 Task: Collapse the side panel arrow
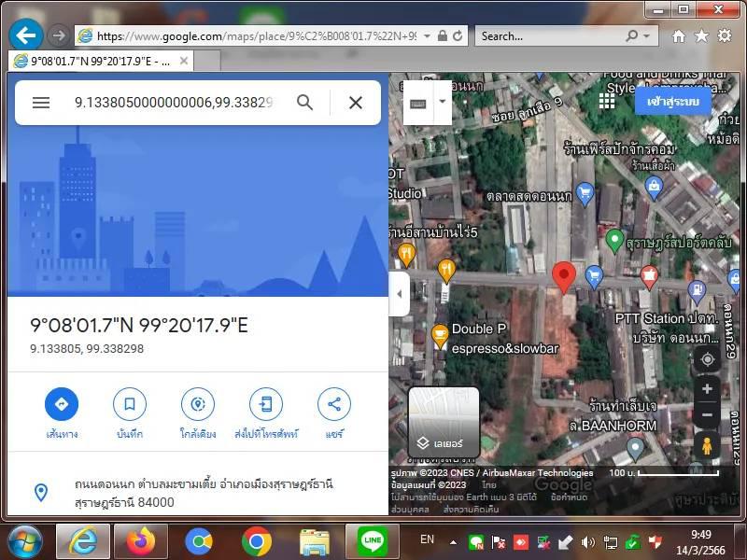(x=400, y=294)
